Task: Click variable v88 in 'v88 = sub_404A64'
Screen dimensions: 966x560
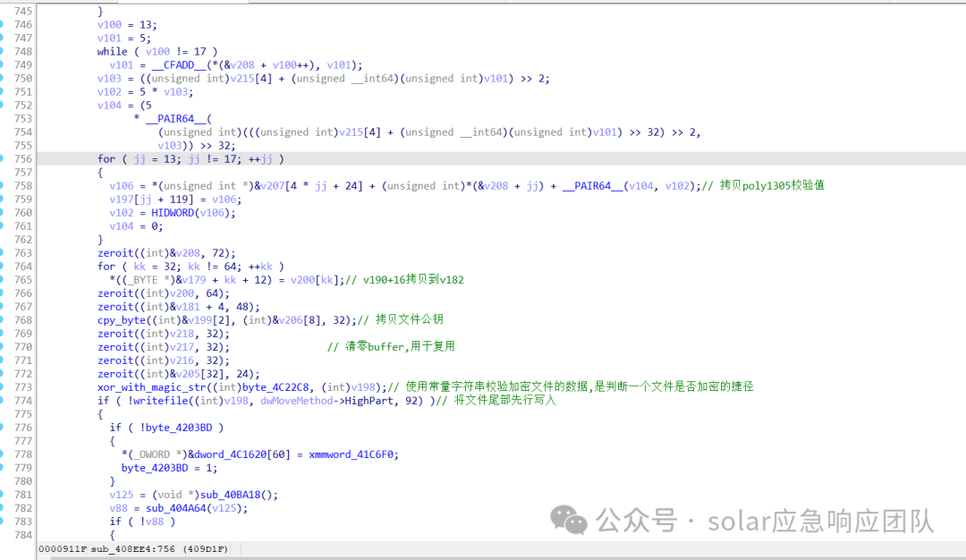Action: [118, 508]
